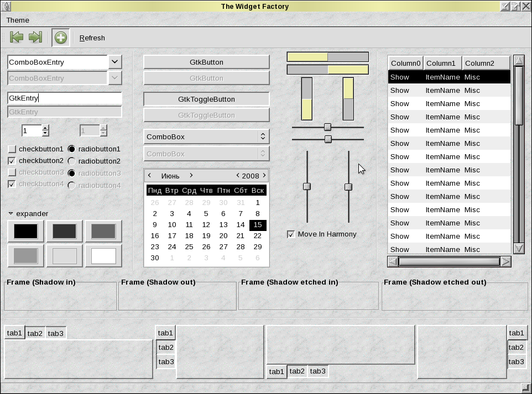The image size is (532, 394).
Task: Click the green go-to-last arrow icon
Action: [x=35, y=37]
